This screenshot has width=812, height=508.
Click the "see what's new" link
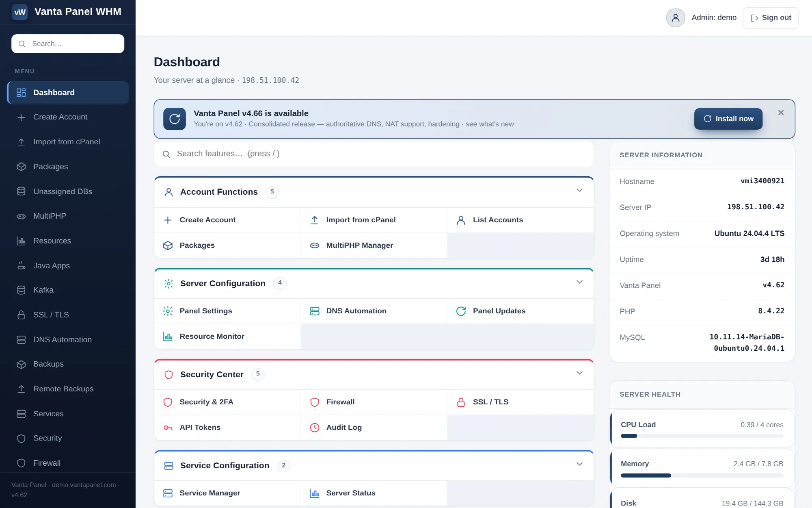click(490, 124)
